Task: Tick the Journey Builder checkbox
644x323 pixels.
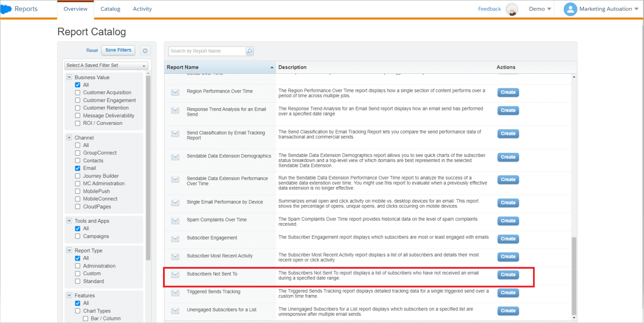Action: [x=78, y=176]
